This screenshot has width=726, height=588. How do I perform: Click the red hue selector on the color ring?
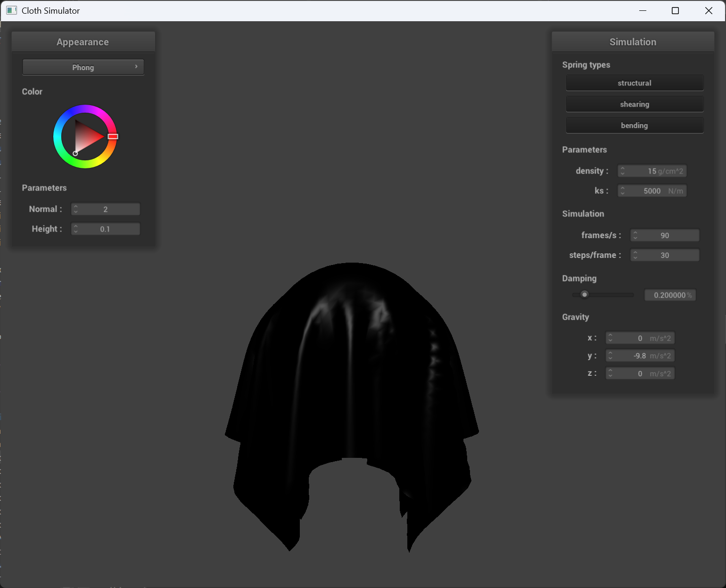point(113,136)
